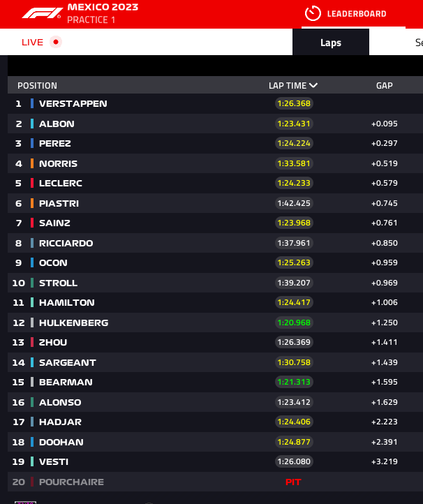
Task: Click the sort chevron beside LAP TIME
Action: (313, 85)
